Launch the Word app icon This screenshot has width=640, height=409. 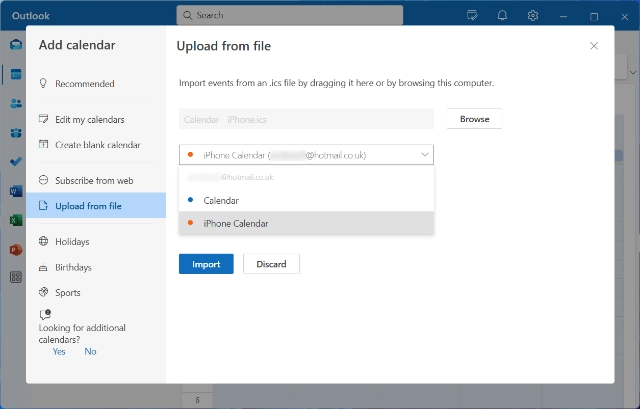pos(16,191)
